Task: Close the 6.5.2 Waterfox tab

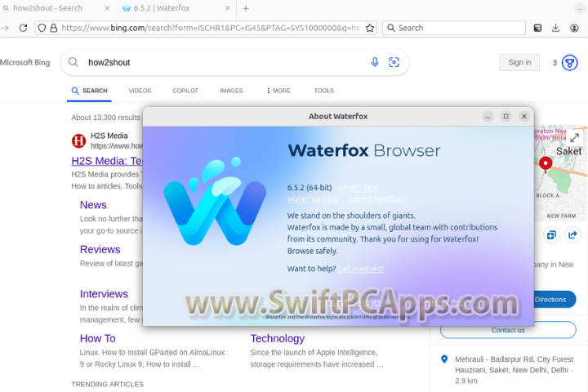Action: [x=228, y=8]
